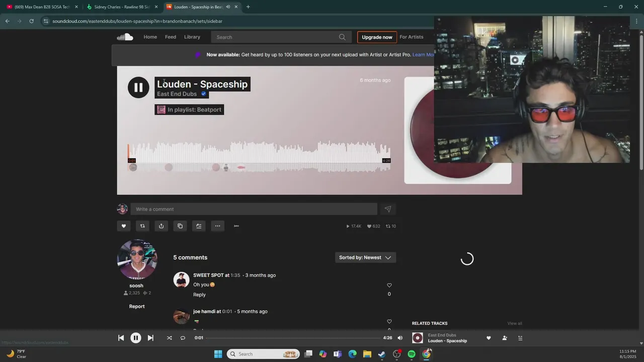Open soosh's profile avatar
The height and width of the screenshot is (362, 644).
tap(137, 259)
